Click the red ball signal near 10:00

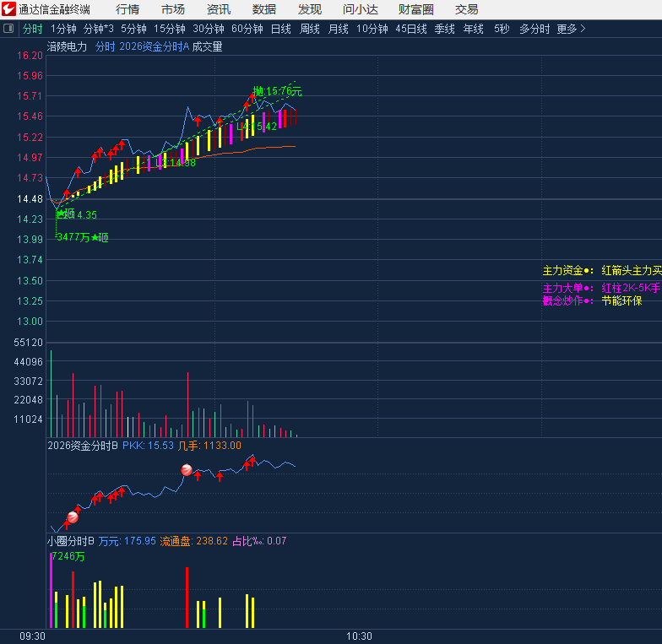(x=187, y=470)
